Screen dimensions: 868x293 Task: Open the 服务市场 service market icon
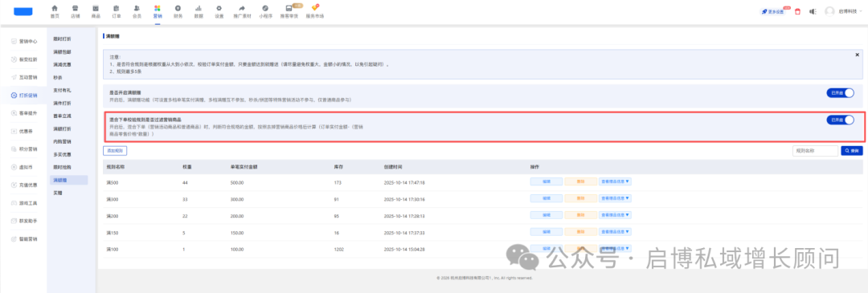point(314,8)
